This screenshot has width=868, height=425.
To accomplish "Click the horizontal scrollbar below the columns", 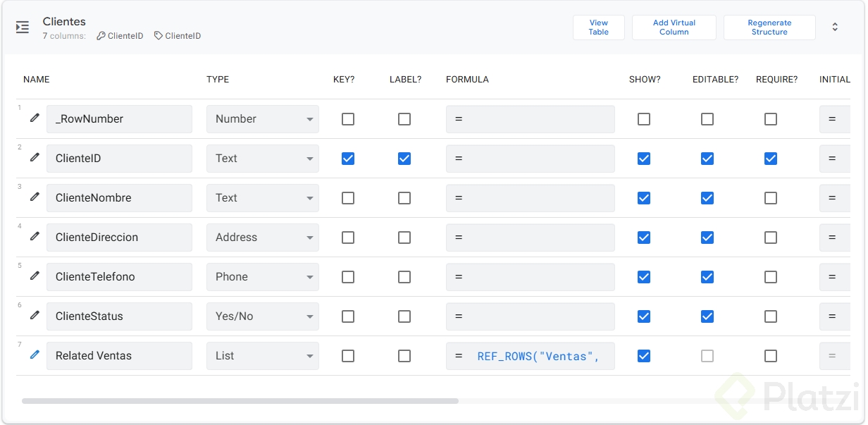I will coord(240,401).
